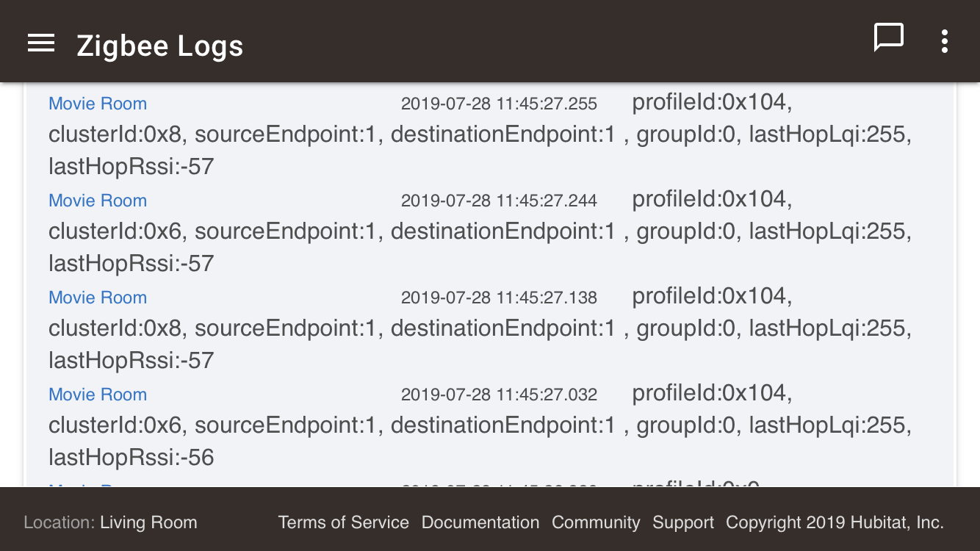Open the three-dot more options menu
The height and width of the screenshot is (551, 980).
click(x=944, y=41)
